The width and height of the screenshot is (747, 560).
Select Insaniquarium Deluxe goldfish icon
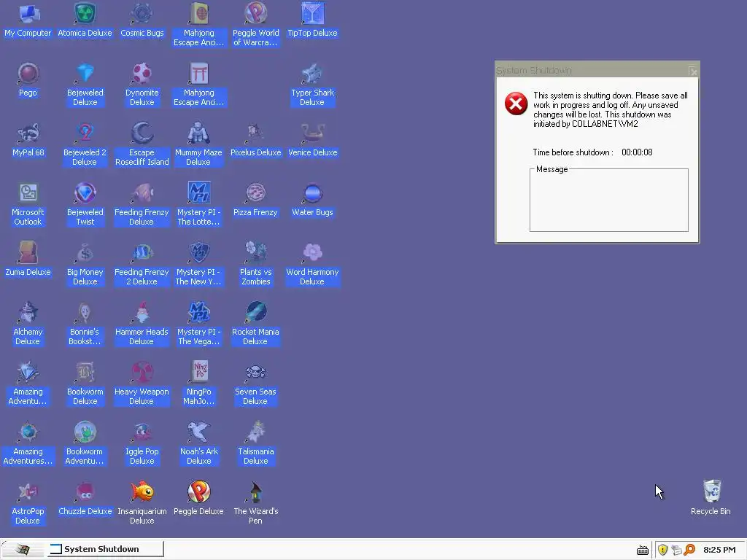click(x=142, y=492)
